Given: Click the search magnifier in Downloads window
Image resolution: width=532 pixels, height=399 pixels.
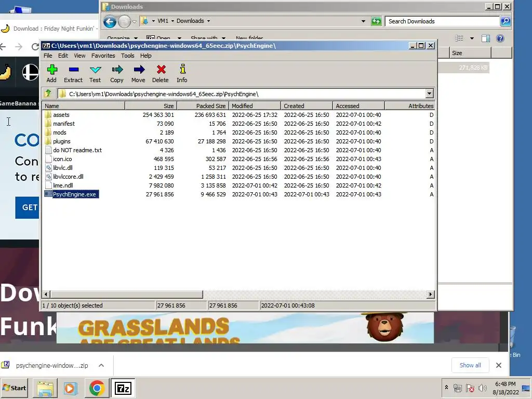Looking at the screenshot, I should click(506, 21).
